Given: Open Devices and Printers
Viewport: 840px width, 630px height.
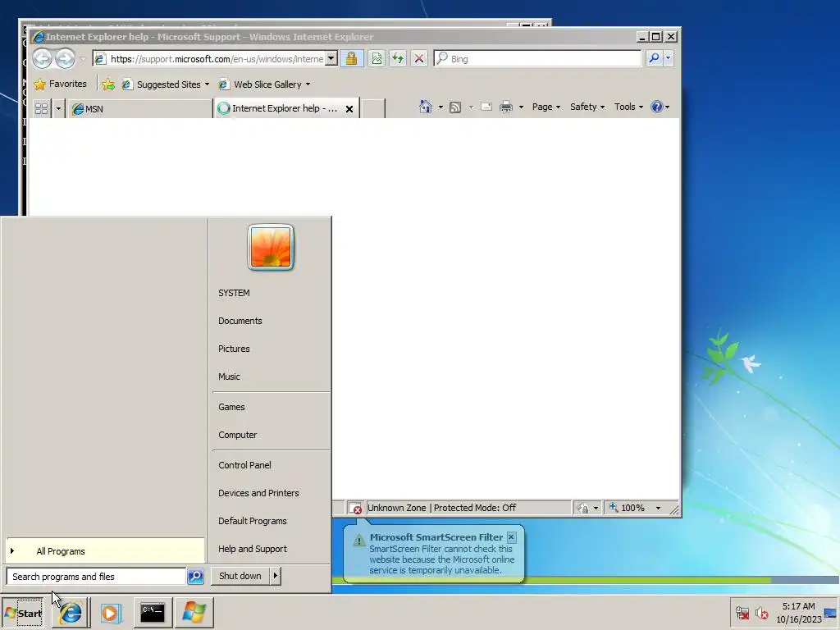Looking at the screenshot, I should (271, 493).
